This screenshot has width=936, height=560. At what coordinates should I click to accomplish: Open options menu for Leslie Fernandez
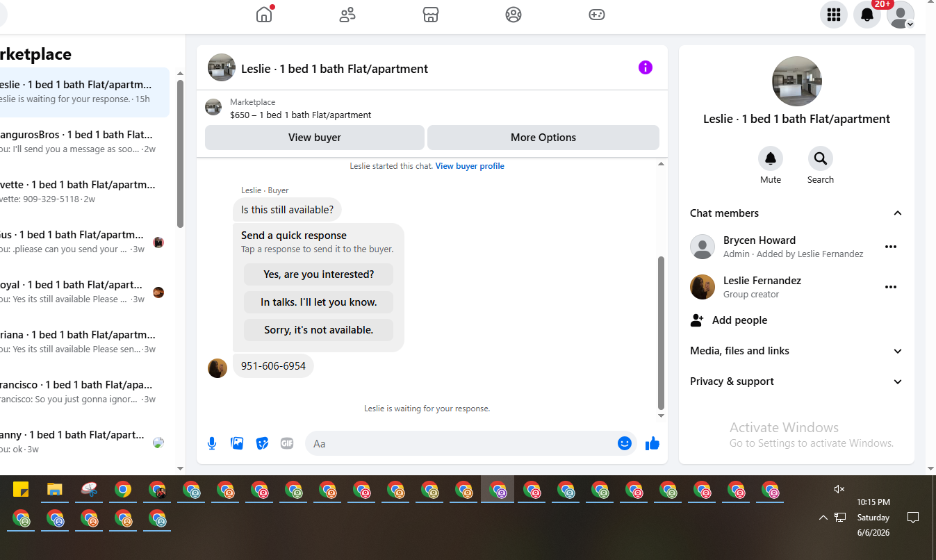click(x=891, y=287)
